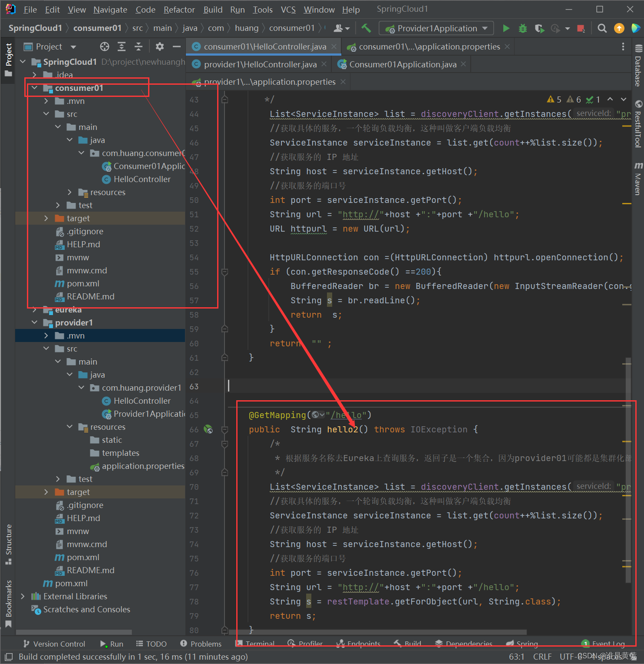The height and width of the screenshot is (664, 644).
Task: Select Consumer01Application class in tree
Action: (144, 166)
